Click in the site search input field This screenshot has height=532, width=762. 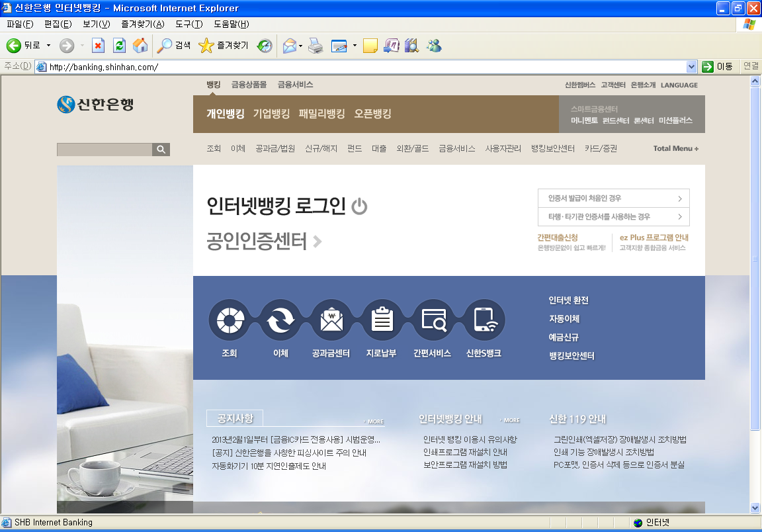(x=105, y=150)
